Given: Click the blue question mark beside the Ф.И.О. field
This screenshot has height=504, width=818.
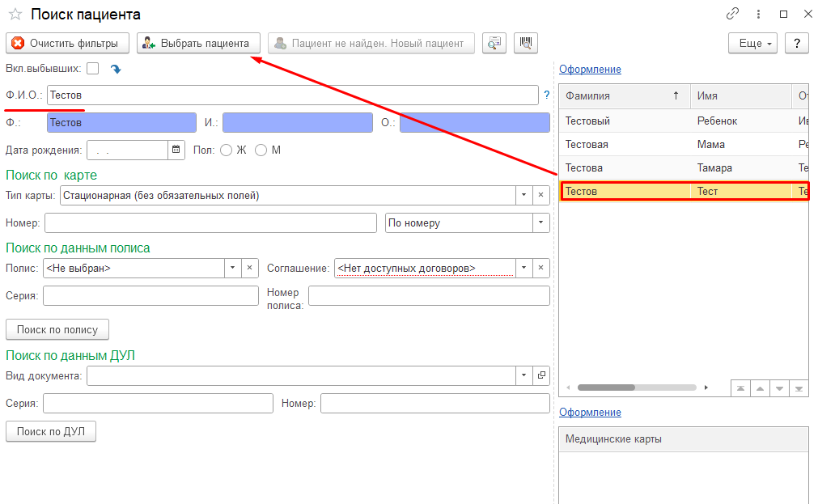Looking at the screenshot, I should click(x=546, y=95).
